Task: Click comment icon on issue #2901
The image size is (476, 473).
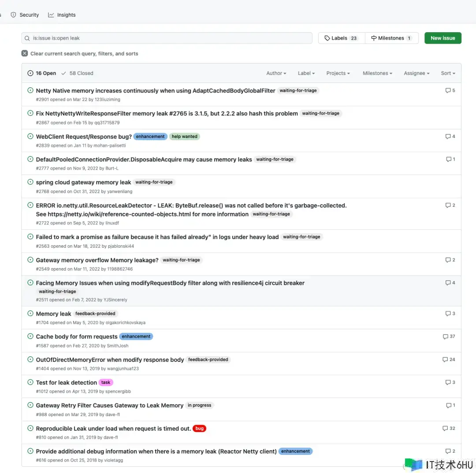Action: click(448, 90)
